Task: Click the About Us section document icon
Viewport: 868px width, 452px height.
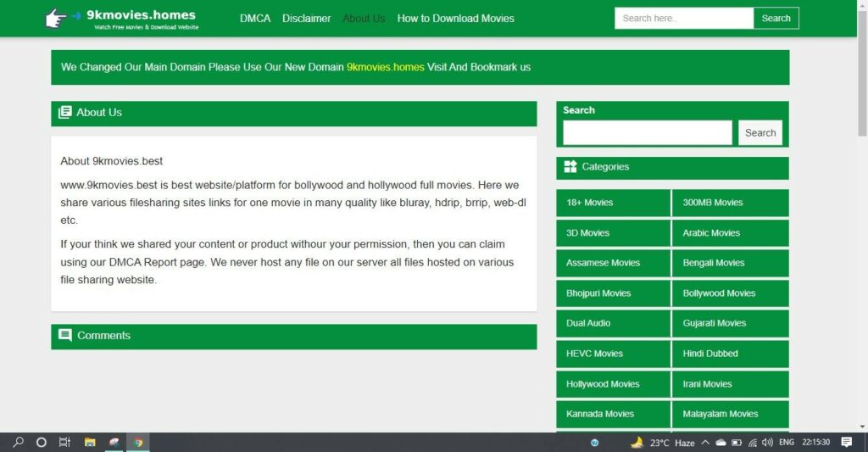Action: 64,113
